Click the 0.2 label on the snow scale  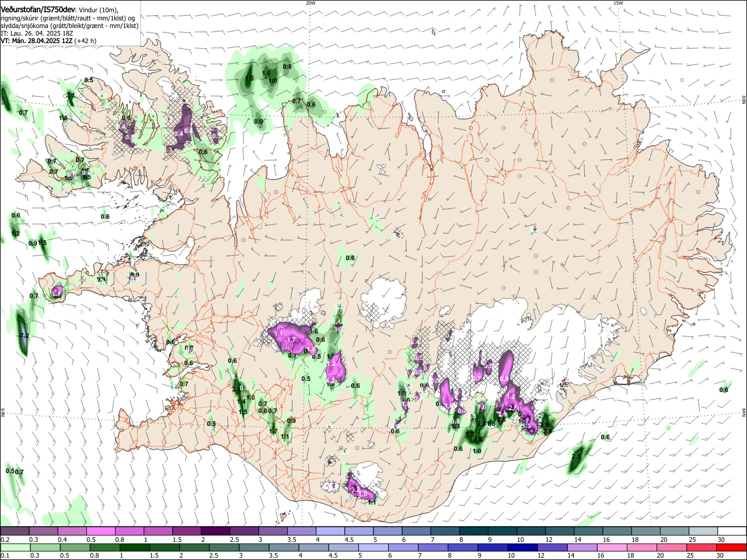point(5,540)
